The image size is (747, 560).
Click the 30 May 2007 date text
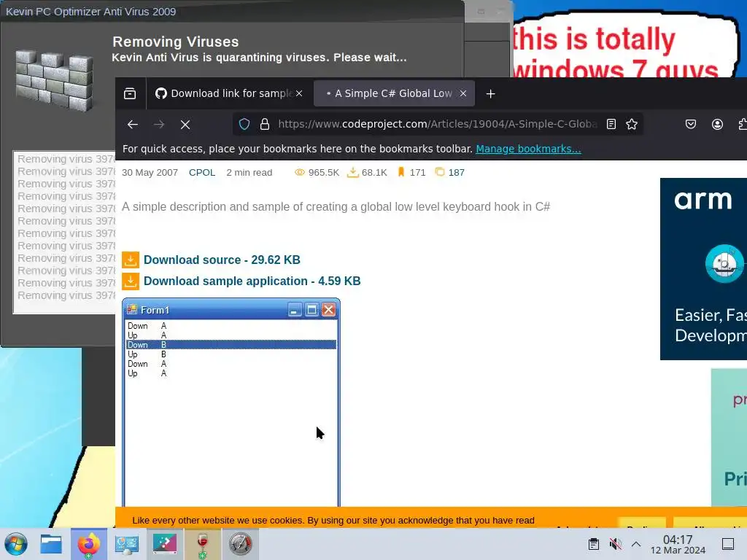[x=150, y=172]
